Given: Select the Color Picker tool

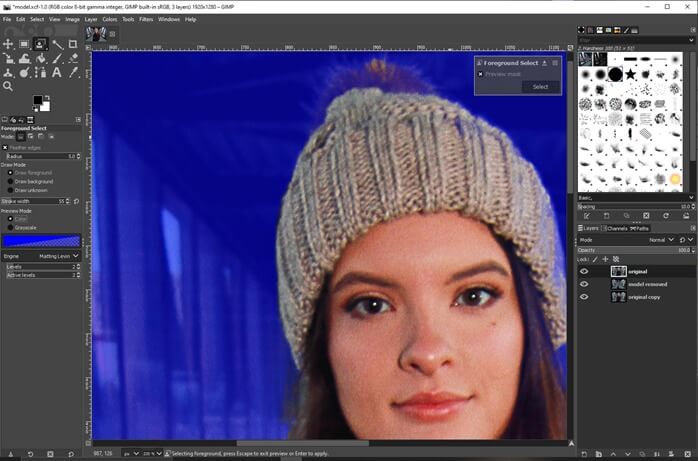Looking at the screenshot, I should point(73,73).
